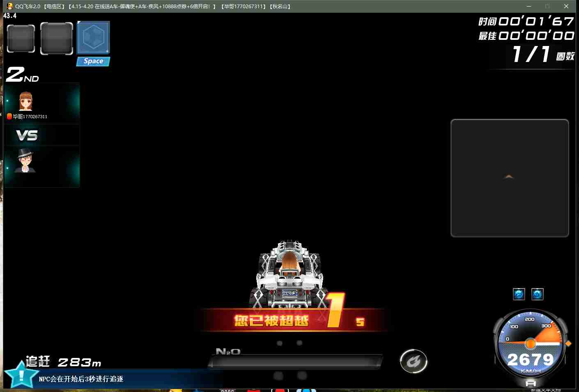Click the N2O nitro gauge bar
This screenshot has height=392, width=579.
[296, 361]
